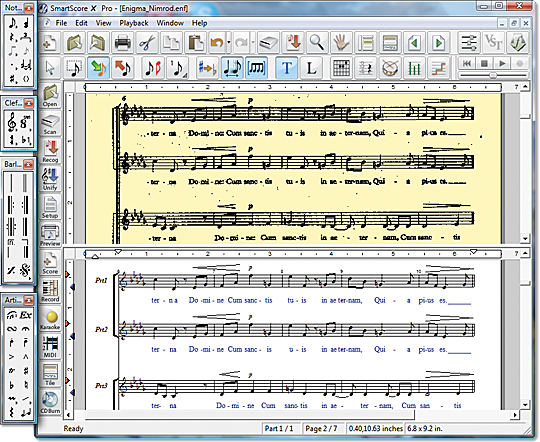Select treble clef in Clef palette
Viewport: 540px width, 442px height.
[11, 122]
